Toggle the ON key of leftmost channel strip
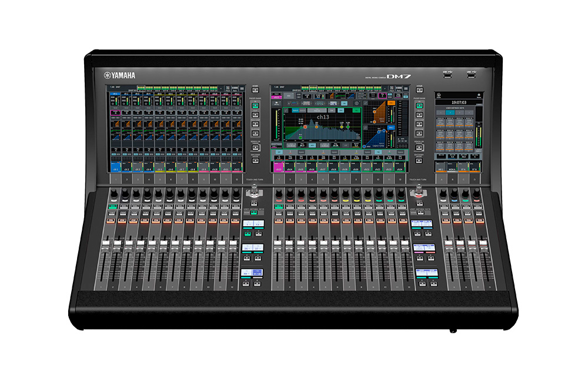The width and height of the screenshot is (588, 368). click(112, 220)
